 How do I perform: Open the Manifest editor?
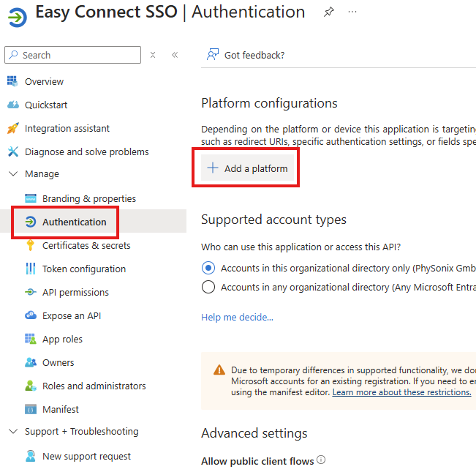[61, 409]
